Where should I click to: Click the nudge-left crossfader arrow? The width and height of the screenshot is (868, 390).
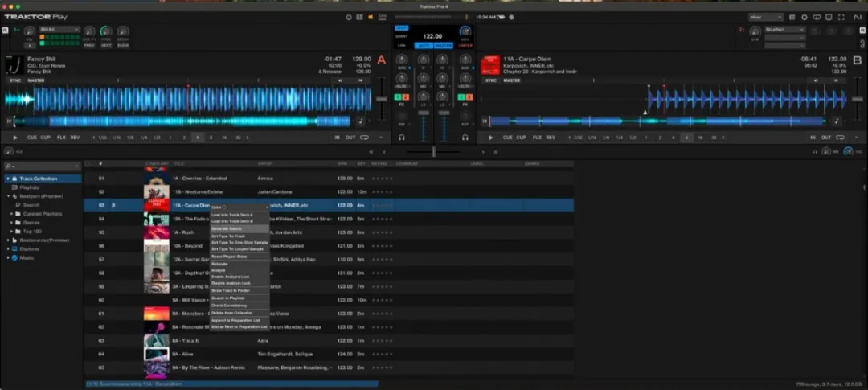pyautogui.click(x=384, y=151)
